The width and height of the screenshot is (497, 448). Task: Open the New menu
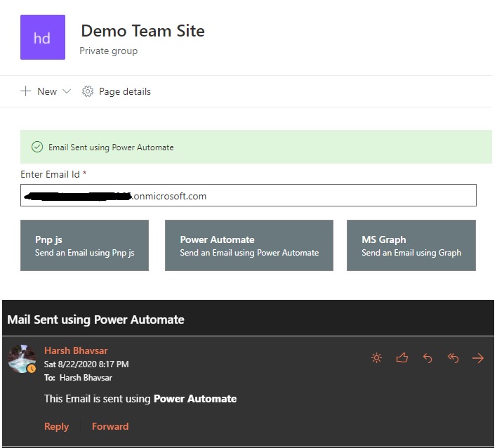click(46, 91)
